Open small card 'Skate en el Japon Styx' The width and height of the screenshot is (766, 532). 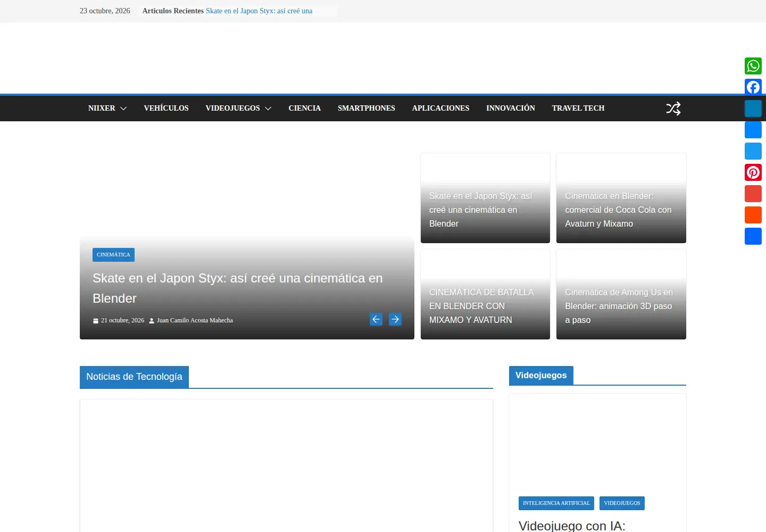481,210
